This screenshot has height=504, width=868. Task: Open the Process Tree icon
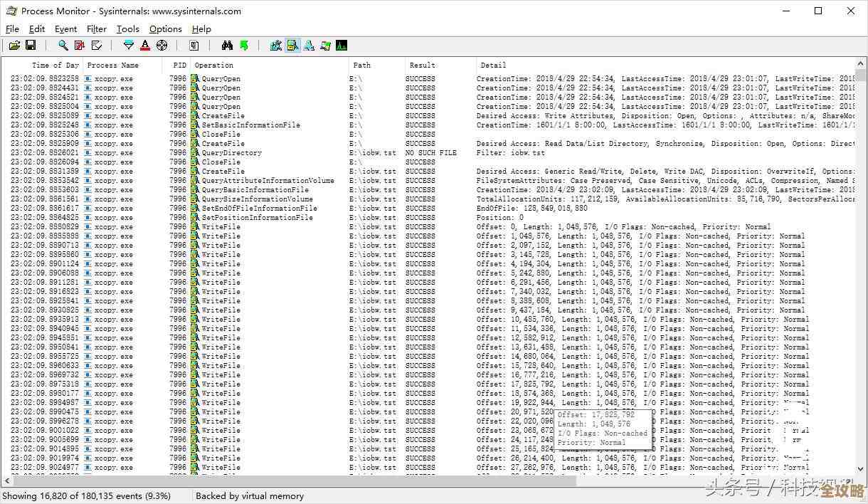194,46
